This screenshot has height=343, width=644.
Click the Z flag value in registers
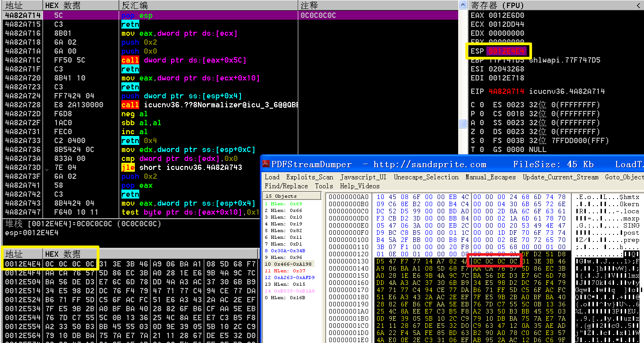click(x=481, y=131)
